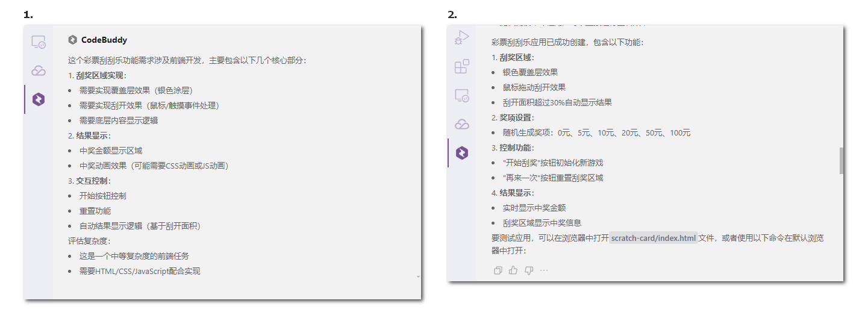Click the line '鼠标拖动刮开效果'
Image resolution: width=868 pixels, height=324 pixels.
pos(534,87)
